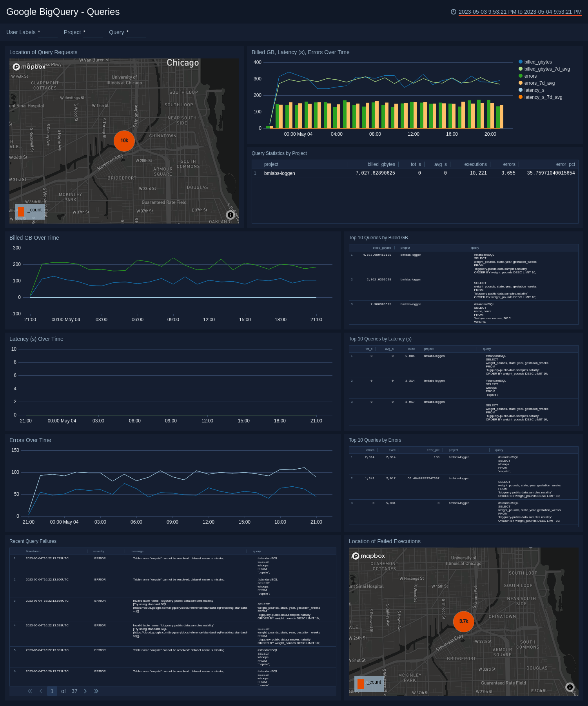Click the Location of Failed Executions title
588x706 pixels.
(385, 541)
